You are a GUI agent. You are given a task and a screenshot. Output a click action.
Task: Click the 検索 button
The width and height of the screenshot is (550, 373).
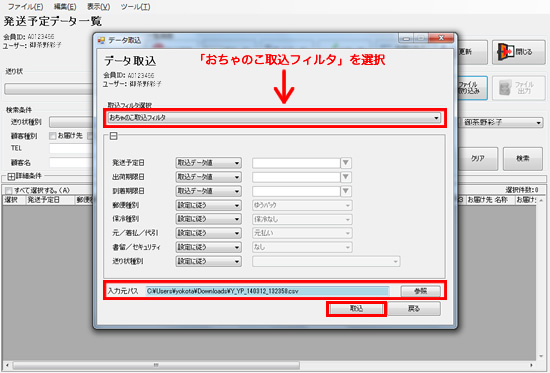click(523, 159)
